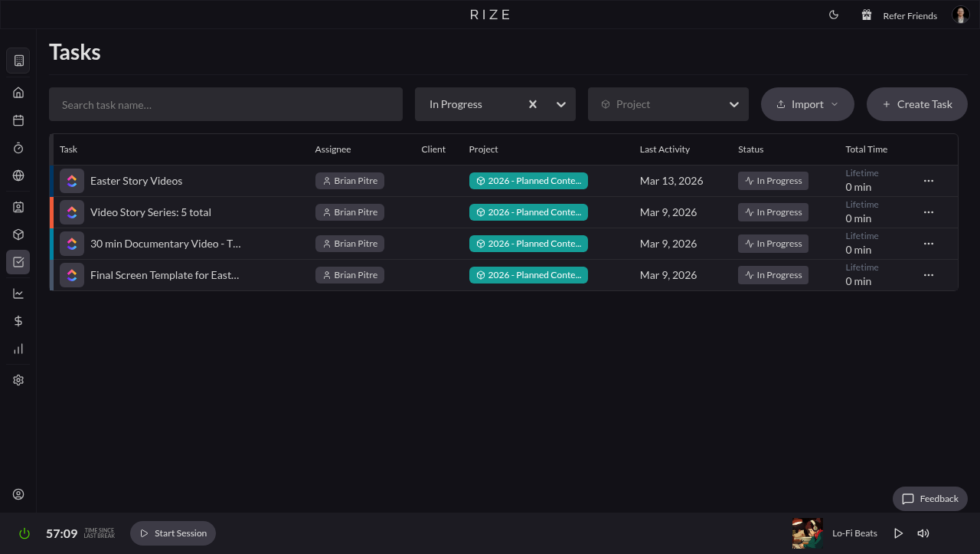Expand the Import dropdown button

click(807, 104)
